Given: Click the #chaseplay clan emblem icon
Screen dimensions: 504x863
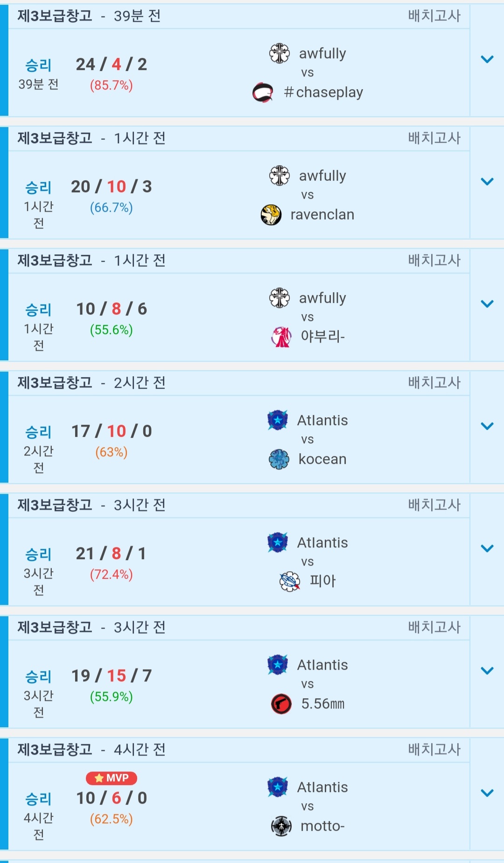Looking at the screenshot, I should (263, 92).
